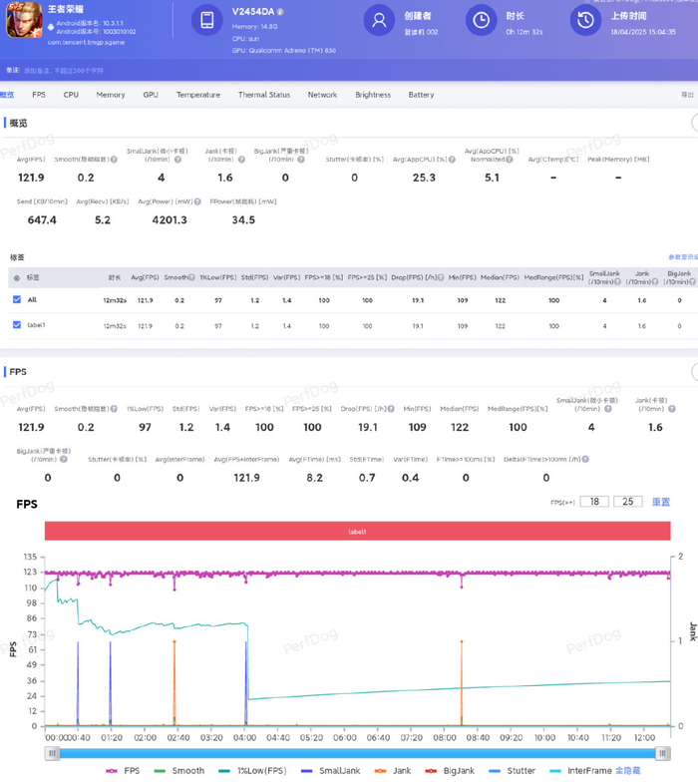Click the creator profile icon
698x784 pixels.
coord(378,20)
